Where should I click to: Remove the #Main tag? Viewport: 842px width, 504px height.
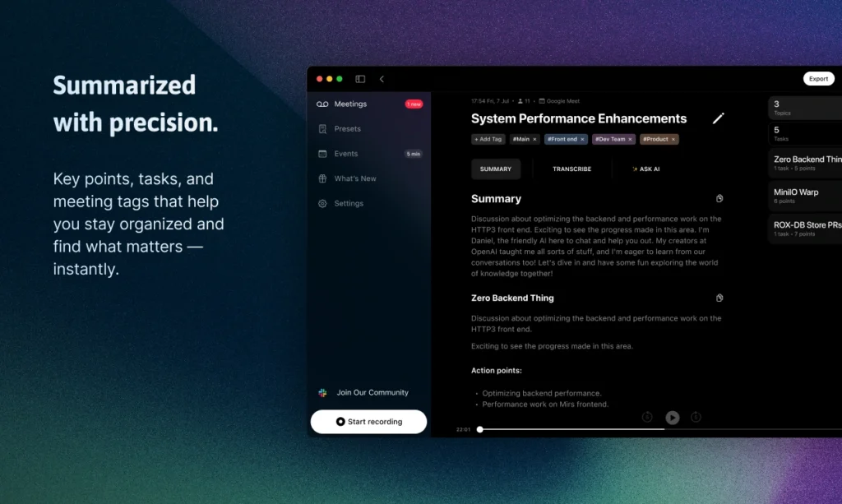click(x=534, y=140)
